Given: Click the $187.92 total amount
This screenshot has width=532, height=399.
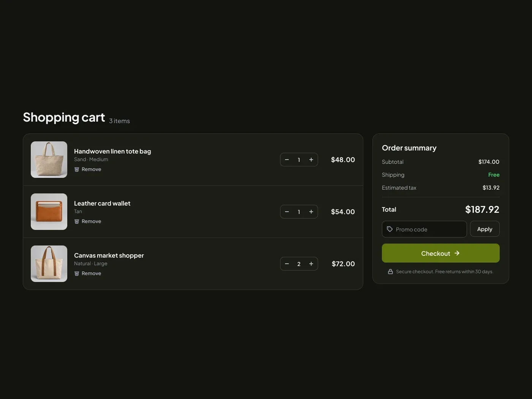Looking at the screenshot, I should pyautogui.click(x=482, y=209).
